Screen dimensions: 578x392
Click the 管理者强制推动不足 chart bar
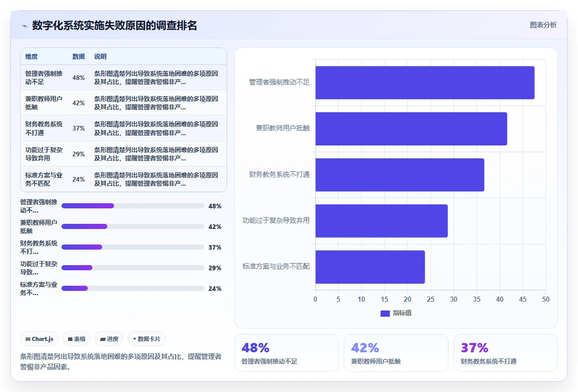click(x=425, y=83)
